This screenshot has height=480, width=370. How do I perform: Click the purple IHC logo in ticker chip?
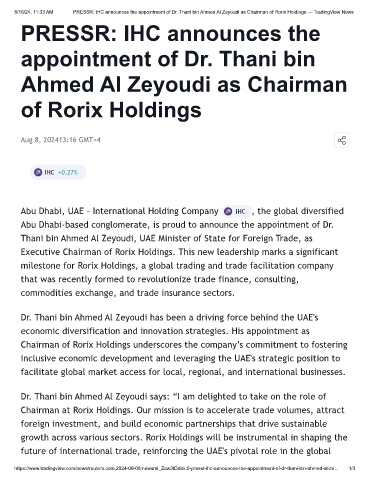tap(38, 172)
